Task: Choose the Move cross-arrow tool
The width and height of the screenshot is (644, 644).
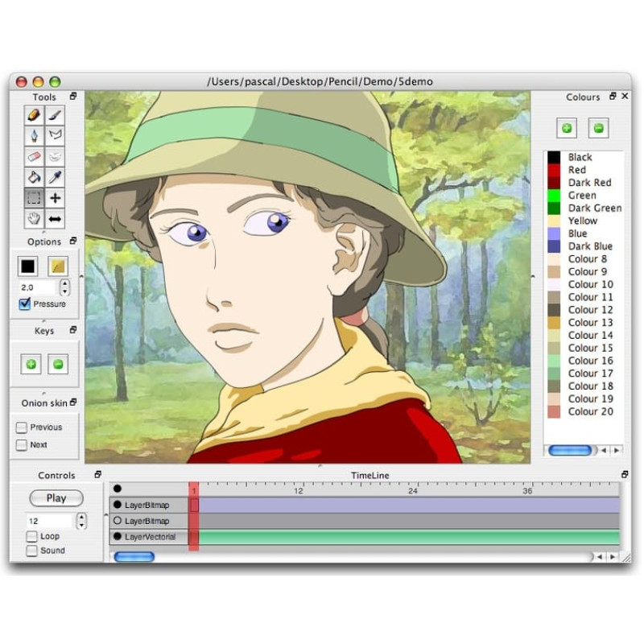Action: coord(55,198)
